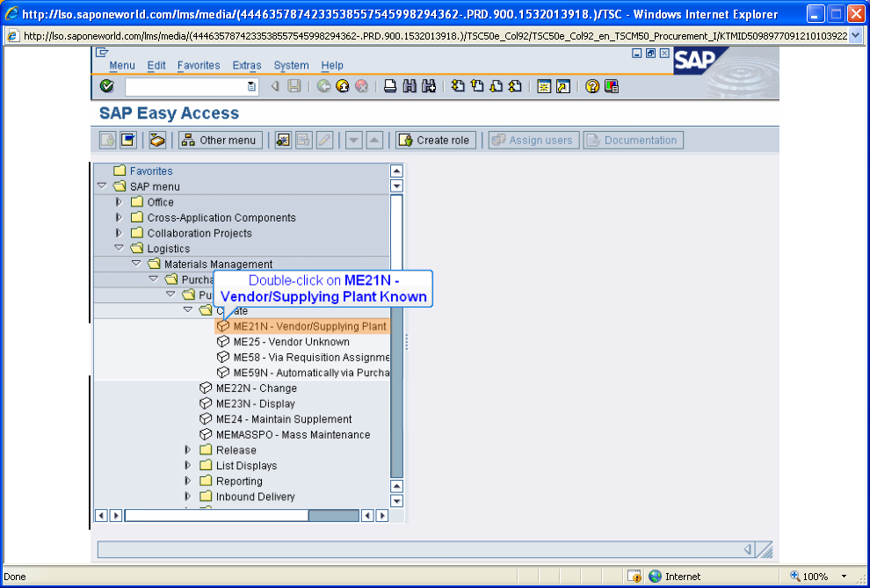Click the Add to Favorites icon

283,141
